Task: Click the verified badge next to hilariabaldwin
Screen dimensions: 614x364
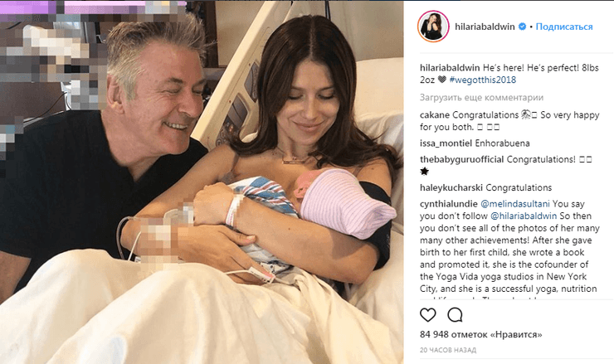Action: point(523,27)
